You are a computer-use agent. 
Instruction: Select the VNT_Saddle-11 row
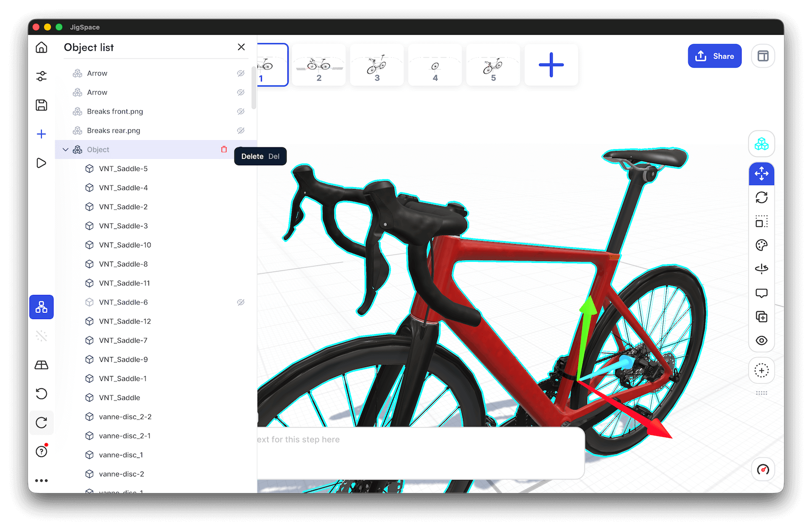coord(156,283)
